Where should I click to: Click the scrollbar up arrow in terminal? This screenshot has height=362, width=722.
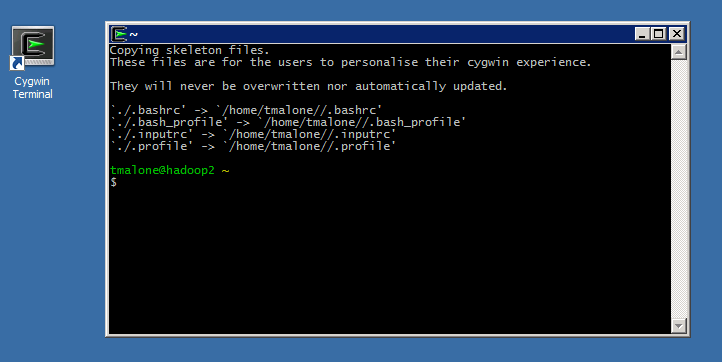coord(679,52)
